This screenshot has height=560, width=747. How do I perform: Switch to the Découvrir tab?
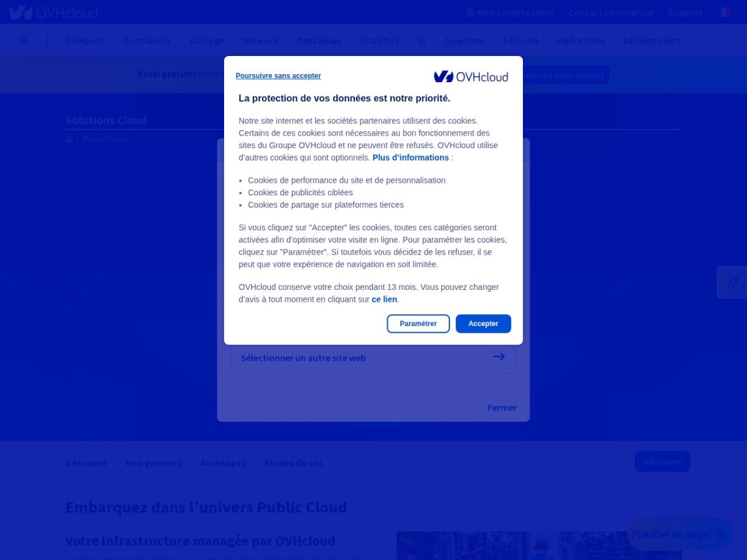click(87, 463)
